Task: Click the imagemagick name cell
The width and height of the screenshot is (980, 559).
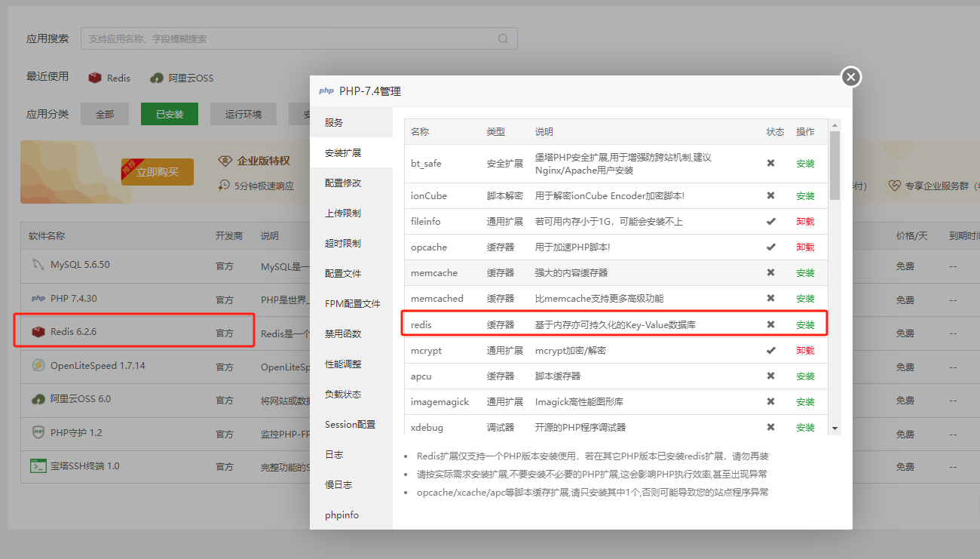Action: [439, 401]
